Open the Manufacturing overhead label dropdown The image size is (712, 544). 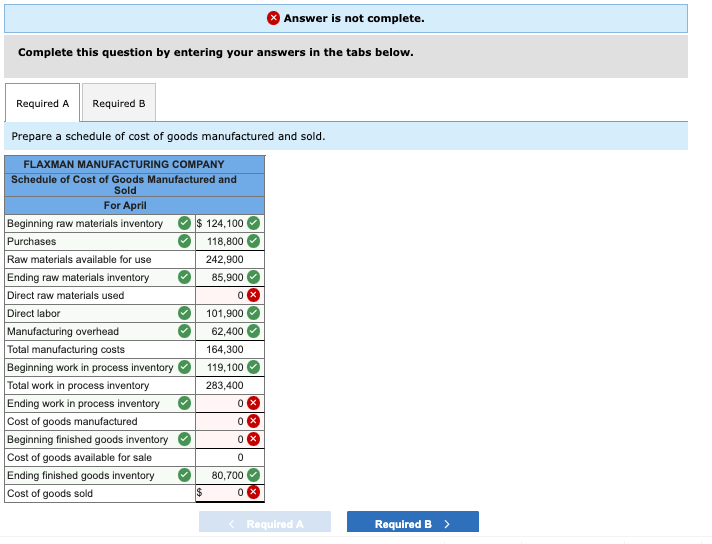[x=100, y=331]
